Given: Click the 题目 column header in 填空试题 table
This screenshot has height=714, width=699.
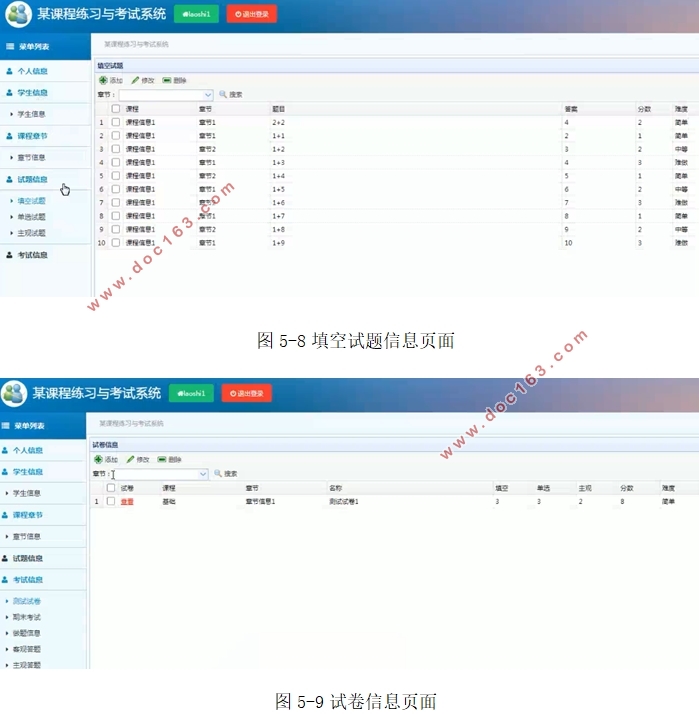Looking at the screenshot, I should 279,109.
